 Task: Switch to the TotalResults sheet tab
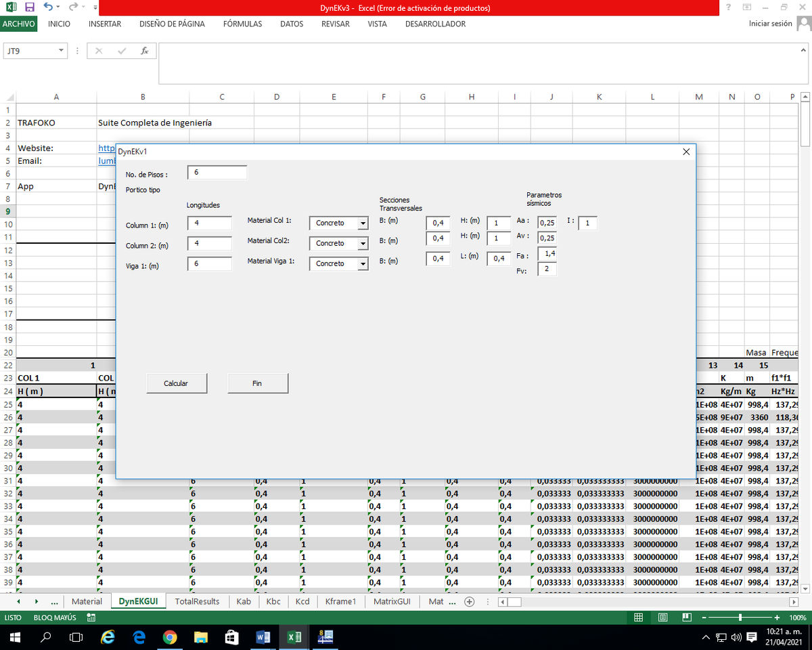[x=197, y=601]
